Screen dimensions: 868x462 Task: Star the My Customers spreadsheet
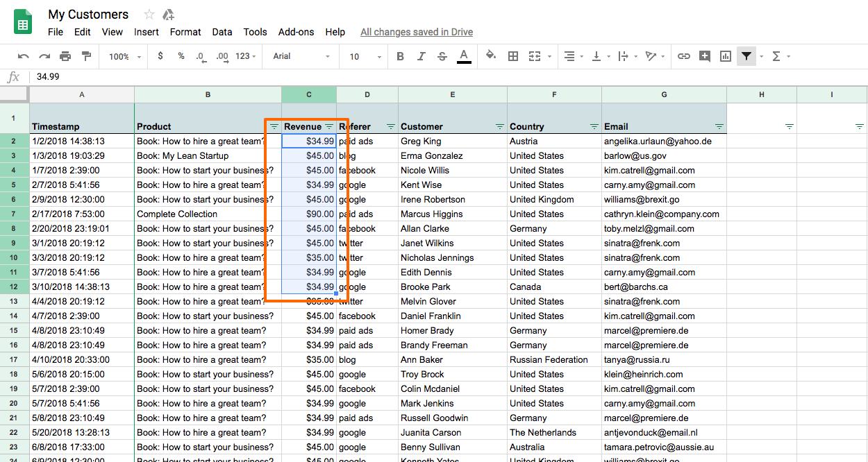click(x=149, y=14)
